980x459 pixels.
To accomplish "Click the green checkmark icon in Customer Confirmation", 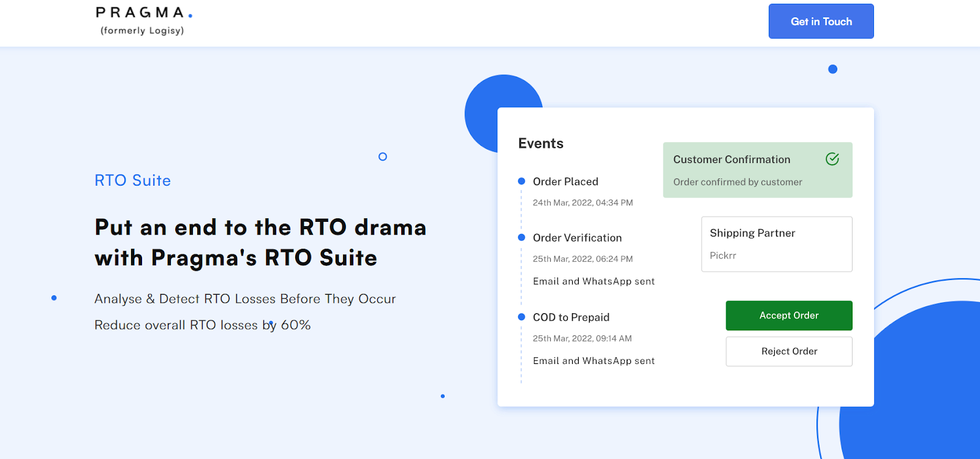I will 832,159.
